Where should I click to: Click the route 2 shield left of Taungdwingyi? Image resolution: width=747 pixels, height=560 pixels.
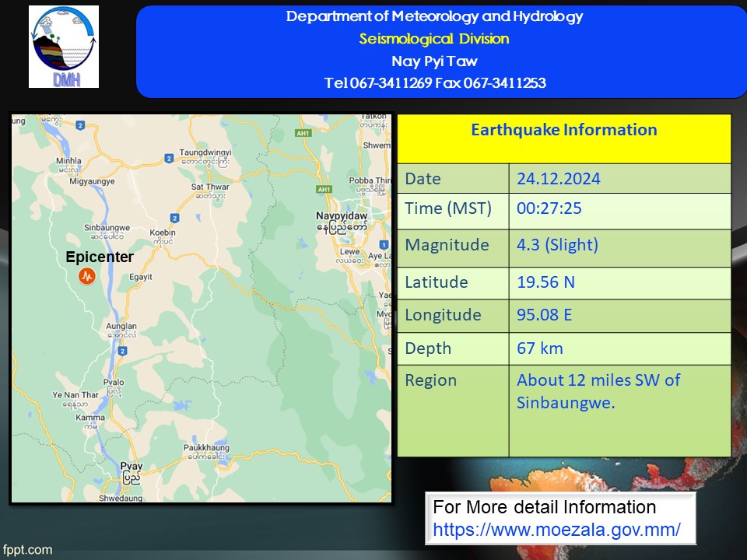[x=168, y=158]
